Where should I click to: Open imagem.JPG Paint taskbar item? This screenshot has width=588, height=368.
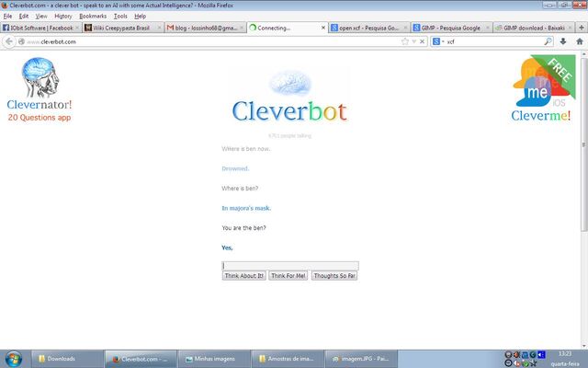click(x=361, y=359)
